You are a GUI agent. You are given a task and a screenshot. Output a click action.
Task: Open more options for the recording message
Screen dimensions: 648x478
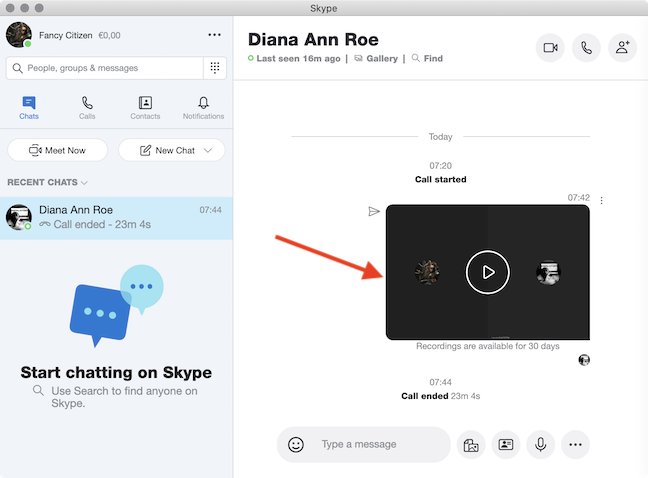click(x=601, y=200)
